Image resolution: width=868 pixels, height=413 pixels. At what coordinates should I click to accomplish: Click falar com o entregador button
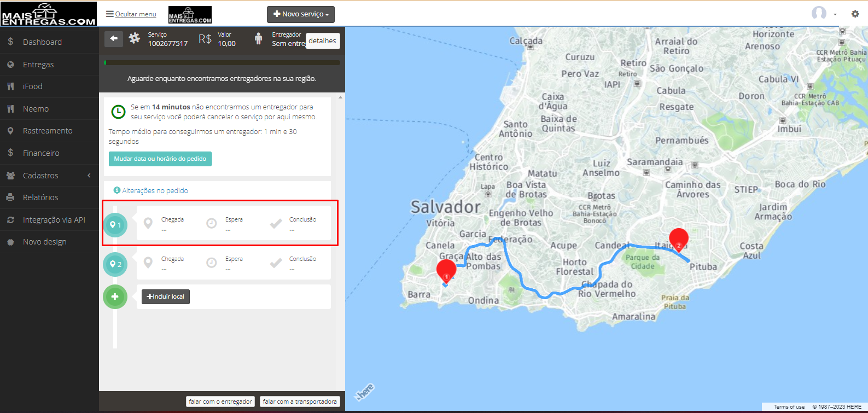click(x=221, y=402)
